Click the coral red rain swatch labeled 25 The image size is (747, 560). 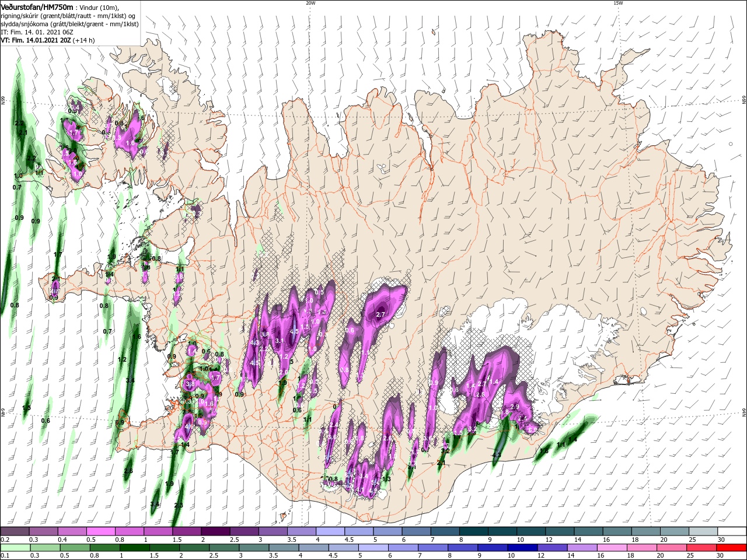point(703,548)
